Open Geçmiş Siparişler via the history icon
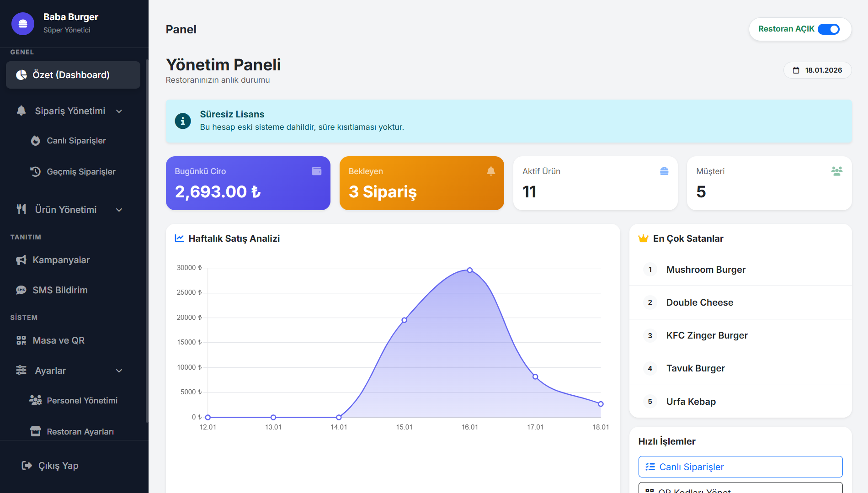868x493 pixels. [x=36, y=171]
